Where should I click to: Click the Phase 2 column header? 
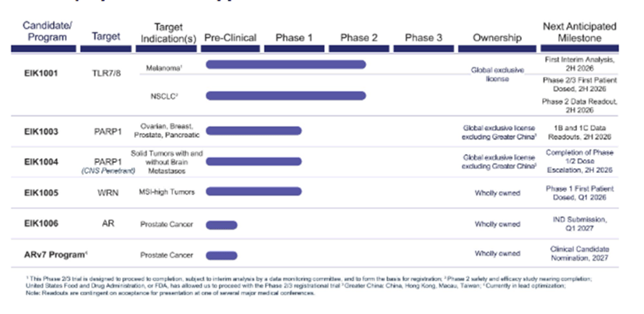click(x=359, y=37)
